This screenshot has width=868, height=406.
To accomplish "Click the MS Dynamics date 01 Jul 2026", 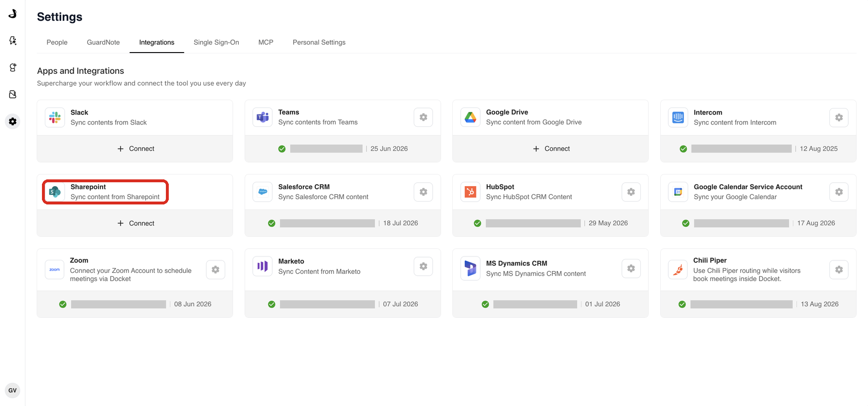I will pos(603,304).
